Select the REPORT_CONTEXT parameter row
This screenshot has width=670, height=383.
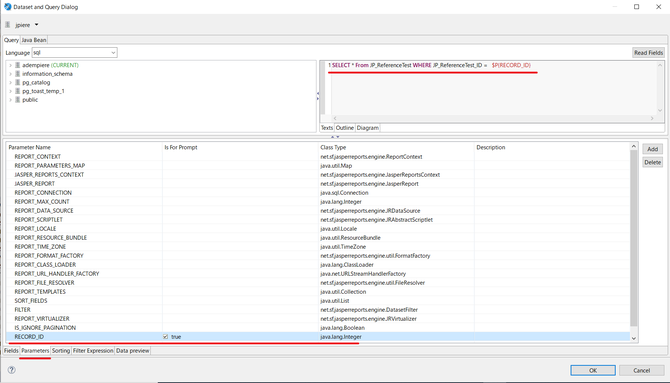tap(318, 156)
